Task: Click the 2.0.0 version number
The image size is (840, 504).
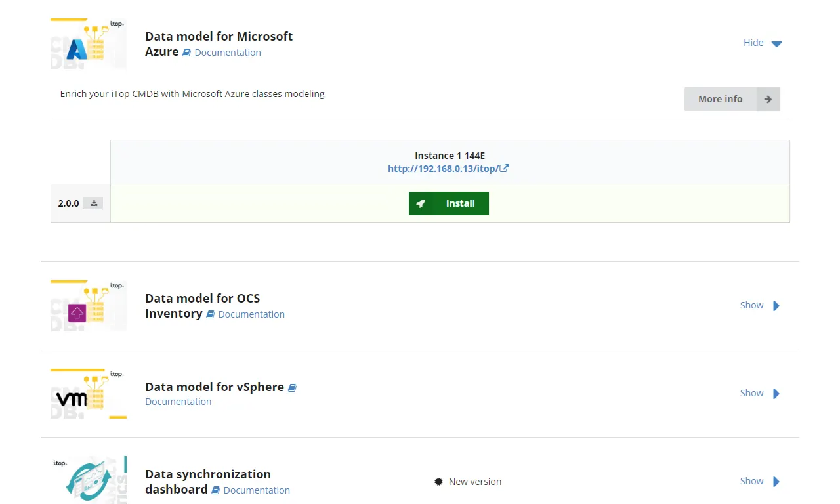Action: click(68, 203)
